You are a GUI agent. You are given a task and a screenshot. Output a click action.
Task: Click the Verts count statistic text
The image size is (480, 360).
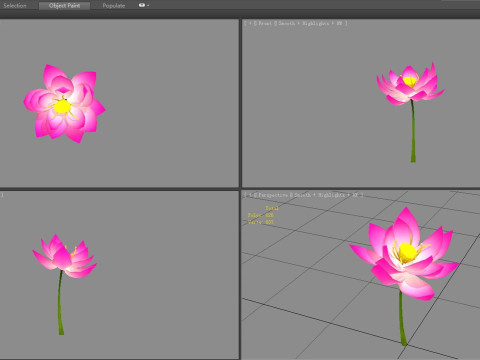[260, 222]
